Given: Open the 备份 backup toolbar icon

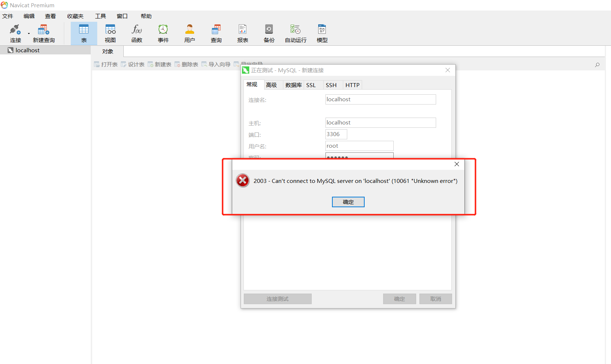Looking at the screenshot, I should (269, 33).
